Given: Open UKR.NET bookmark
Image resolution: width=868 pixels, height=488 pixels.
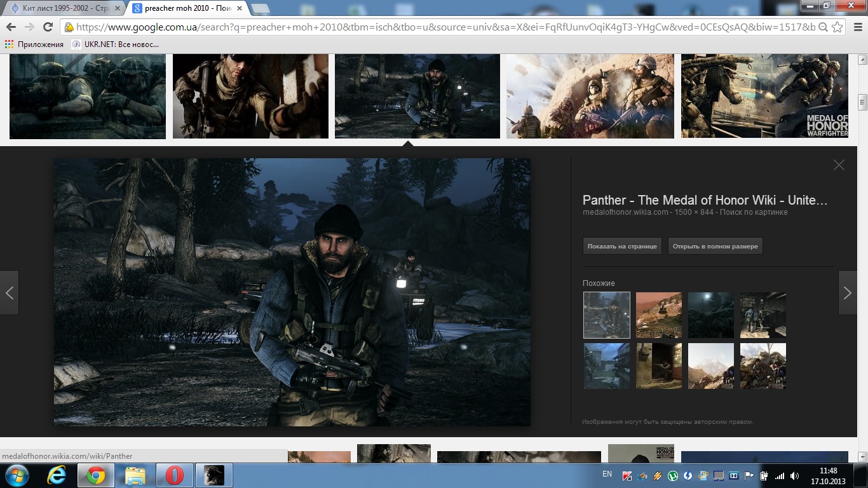Looking at the screenshot, I should 115,44.
